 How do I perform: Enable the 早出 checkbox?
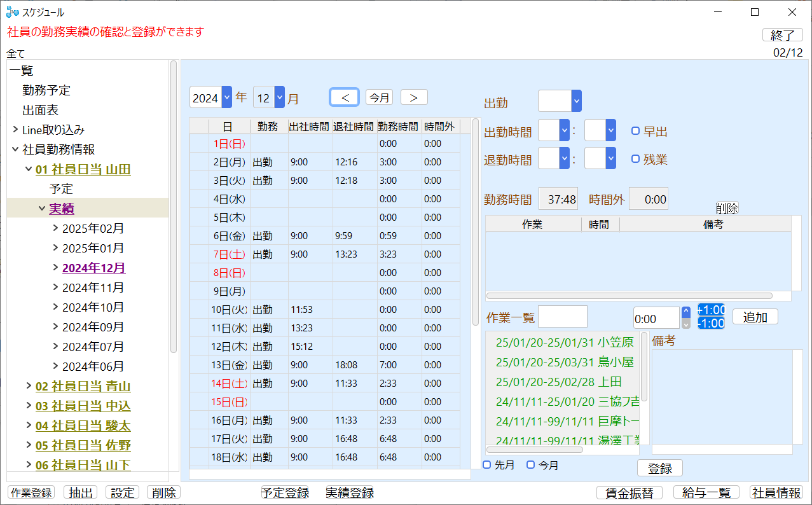(x=635, y=131)
